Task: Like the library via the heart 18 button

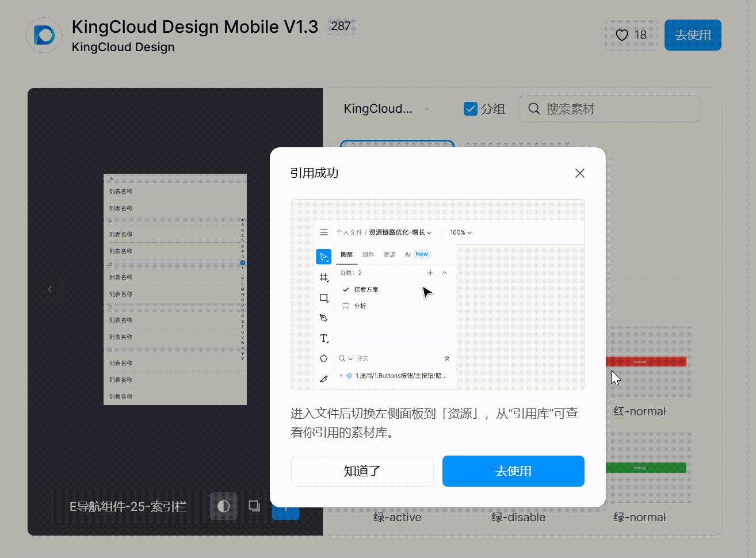Action: click(x=631, y=35)
